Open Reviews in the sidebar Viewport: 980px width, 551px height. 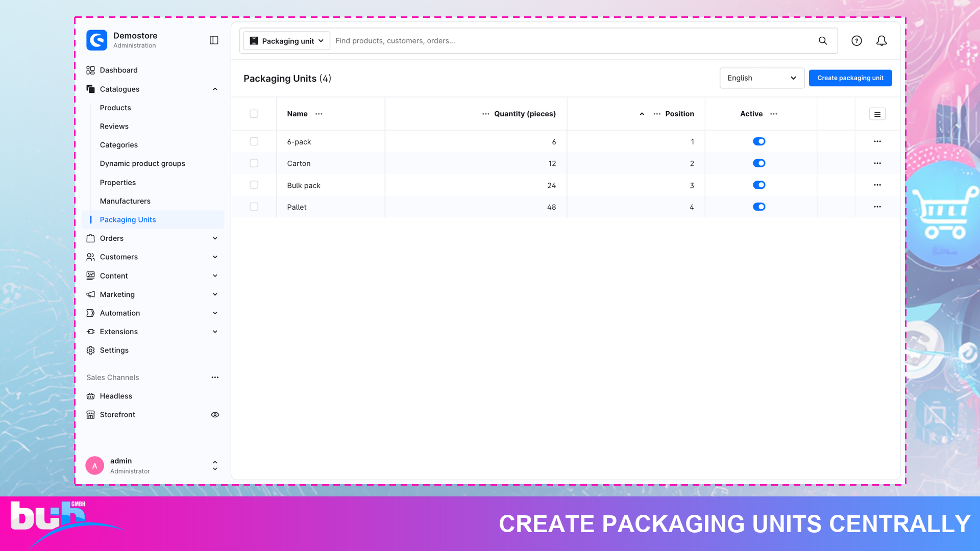pos(114,127)
